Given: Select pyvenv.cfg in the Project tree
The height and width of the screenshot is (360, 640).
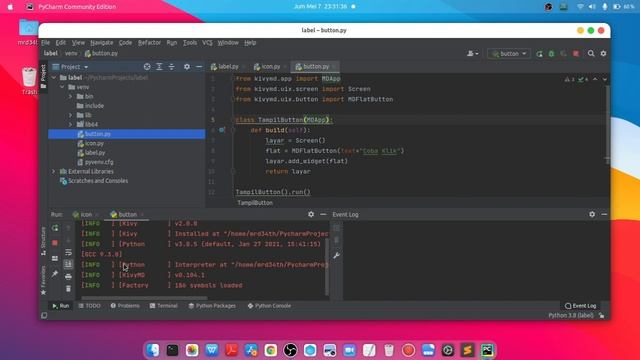Looking at the screenshot, I should point(99,162).
